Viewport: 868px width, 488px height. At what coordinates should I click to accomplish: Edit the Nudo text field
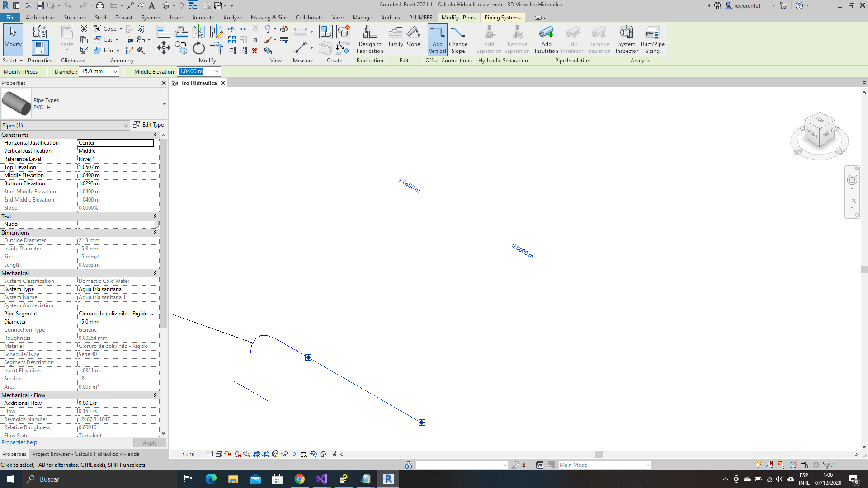click(x=115, y=224)
